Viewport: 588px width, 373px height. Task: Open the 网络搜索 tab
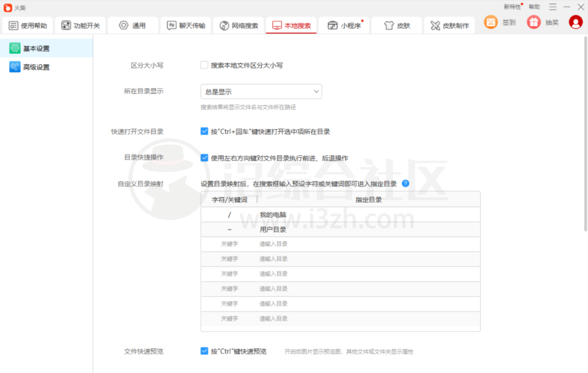239,26
